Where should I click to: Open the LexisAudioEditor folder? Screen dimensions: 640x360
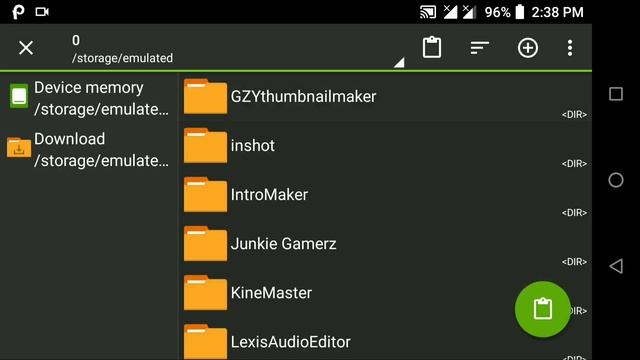click(x=385, y=340)
